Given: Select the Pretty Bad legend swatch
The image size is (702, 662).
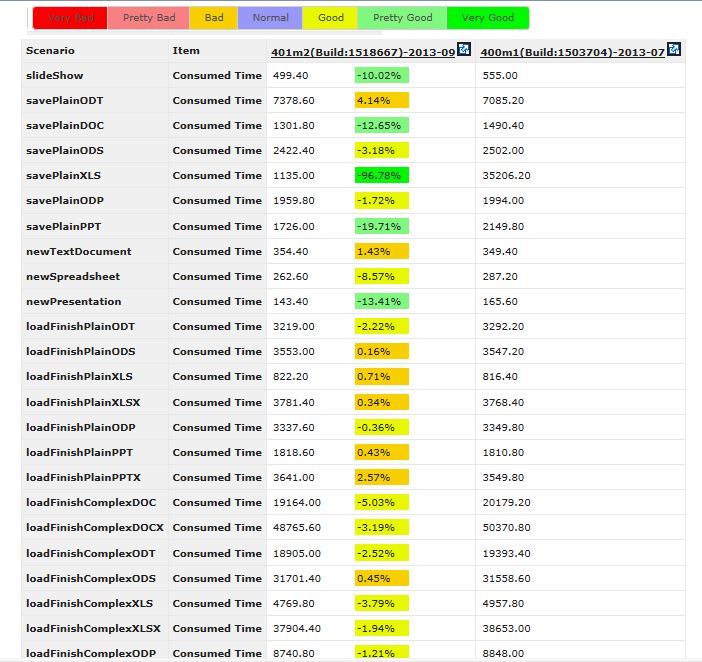Looking at the screenshot, I should tap(148, 18).
